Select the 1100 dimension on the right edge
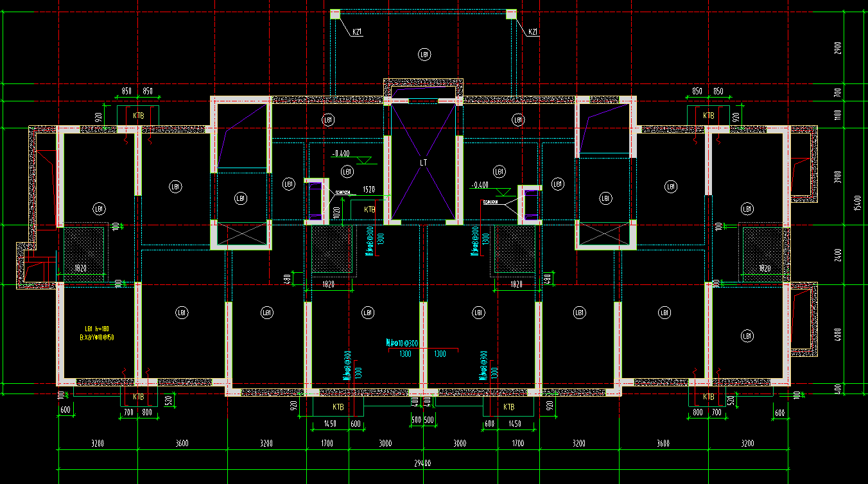Image resolution: width=868 pixels, height=484 pixels. click(x=837, y=116)
